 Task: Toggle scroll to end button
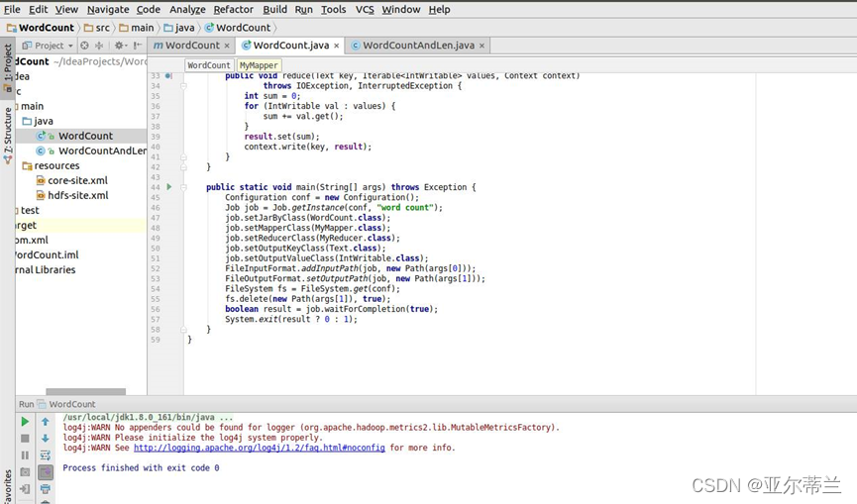(x=46, y=472)
